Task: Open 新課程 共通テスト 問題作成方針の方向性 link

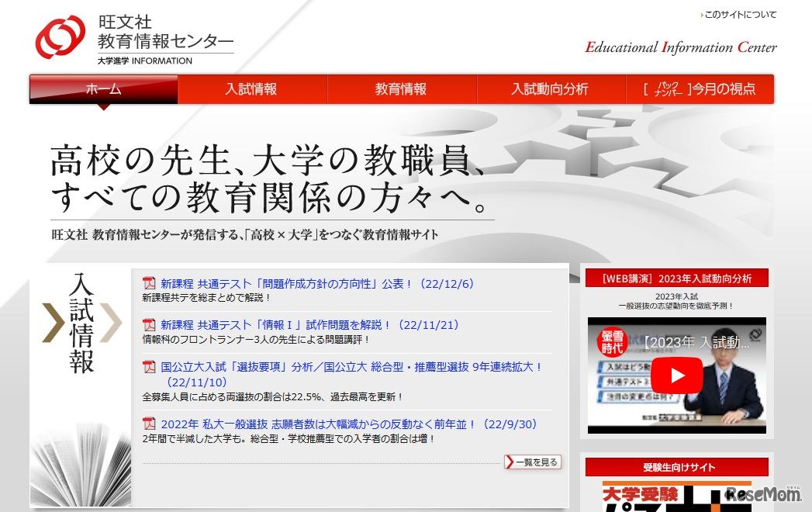Action: pyautogui.click(x=317, y=283)
